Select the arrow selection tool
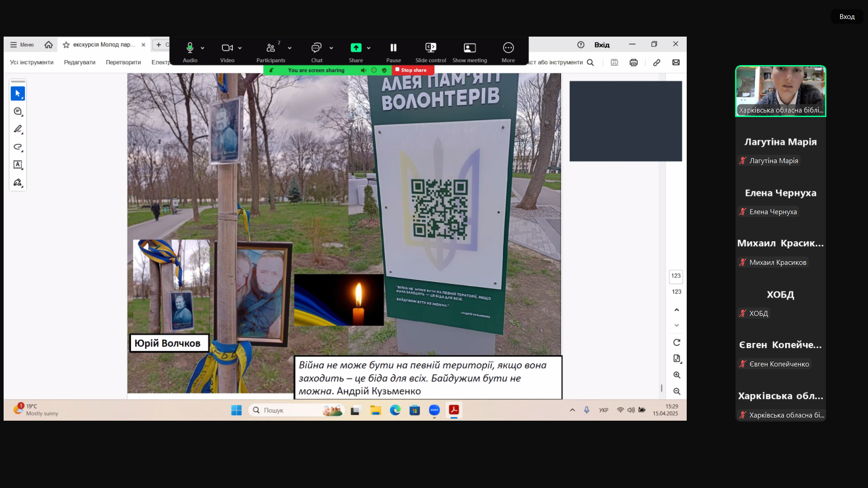 (18, 94)
